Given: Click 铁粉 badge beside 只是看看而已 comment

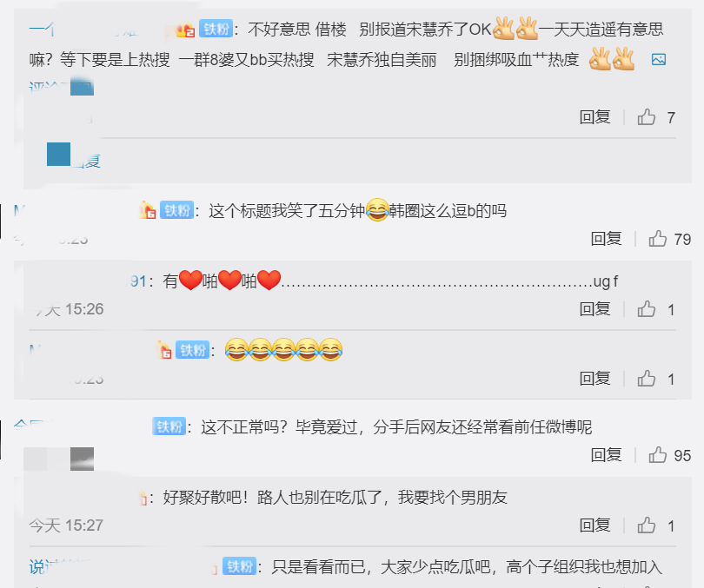Looking at the screenshot, I should (x=239, y=566).
